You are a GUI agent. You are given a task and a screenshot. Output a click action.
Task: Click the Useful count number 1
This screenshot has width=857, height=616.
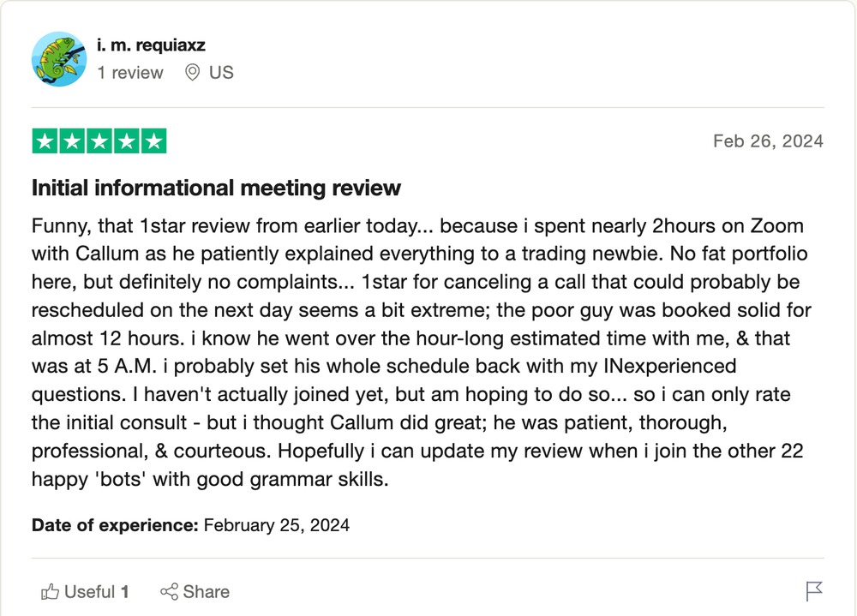tap(124, 591)
